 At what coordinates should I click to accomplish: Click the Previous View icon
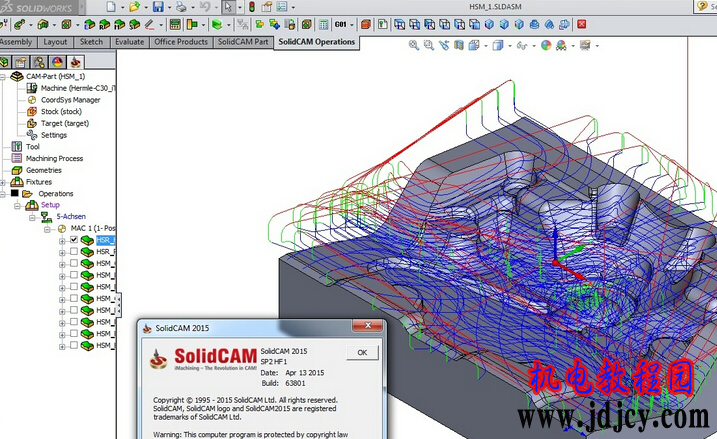click(x=444, y=45)
